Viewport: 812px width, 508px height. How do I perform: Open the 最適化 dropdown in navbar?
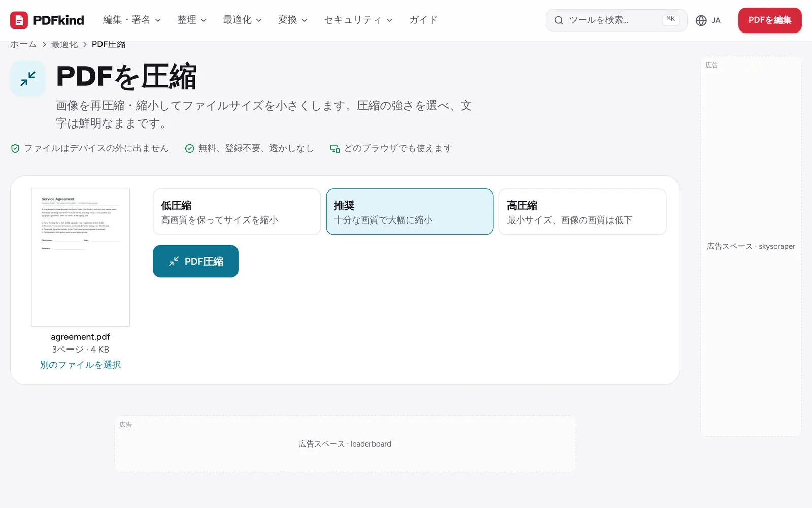click(x=242, y=20)
